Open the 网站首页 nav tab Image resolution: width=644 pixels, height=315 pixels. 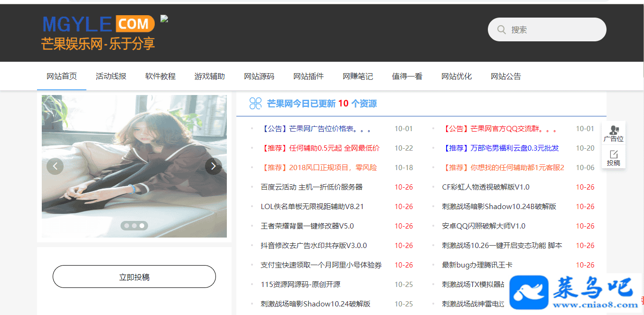coord(62,76)
